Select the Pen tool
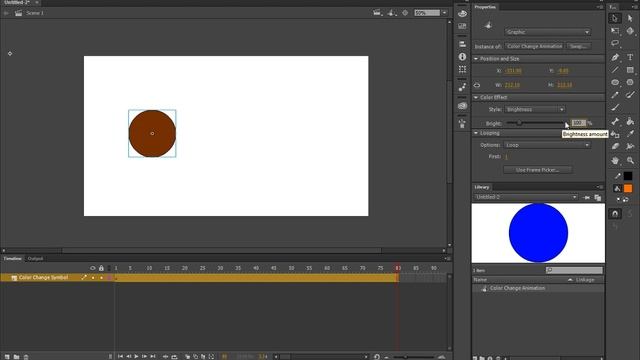The image size is (640, 360). pyautogui.click(x=615, y=57)
